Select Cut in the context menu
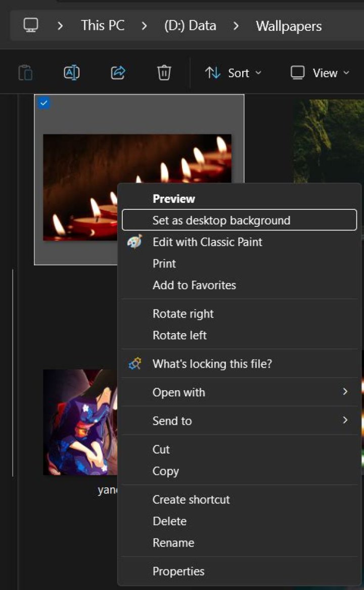 click(x=240, y=449)
